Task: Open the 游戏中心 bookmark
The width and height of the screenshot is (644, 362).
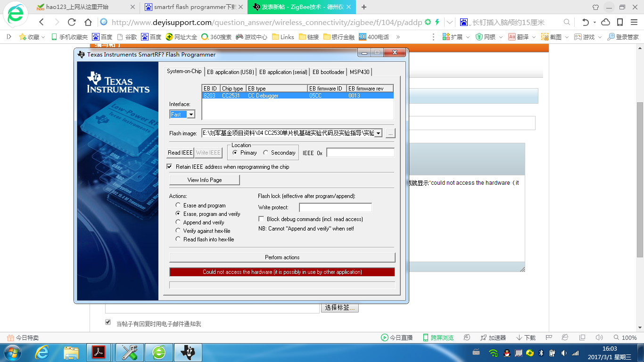Action: point(252,37)
